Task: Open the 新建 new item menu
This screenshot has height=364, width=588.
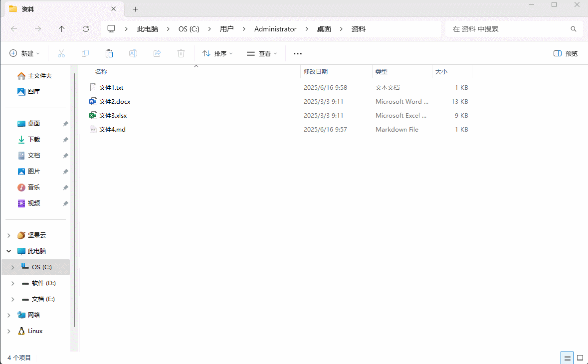Action: pyautogui.click(x=24, y=53)
